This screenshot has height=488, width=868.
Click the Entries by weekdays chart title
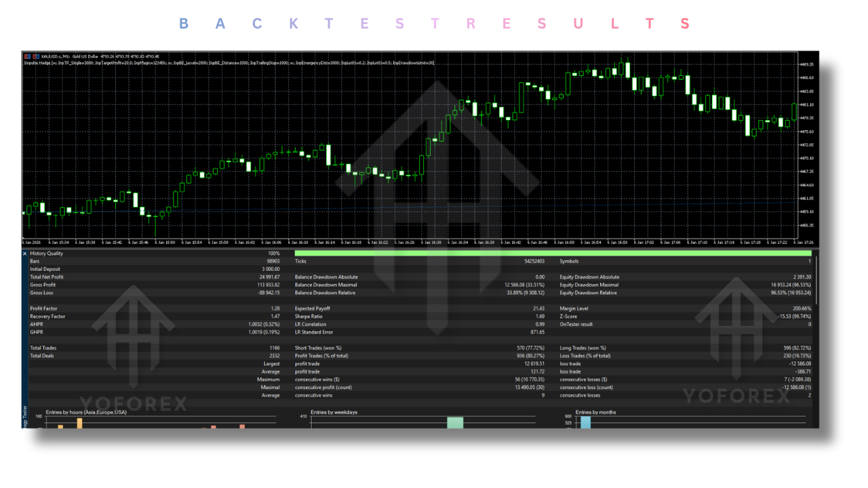[334, 412]
